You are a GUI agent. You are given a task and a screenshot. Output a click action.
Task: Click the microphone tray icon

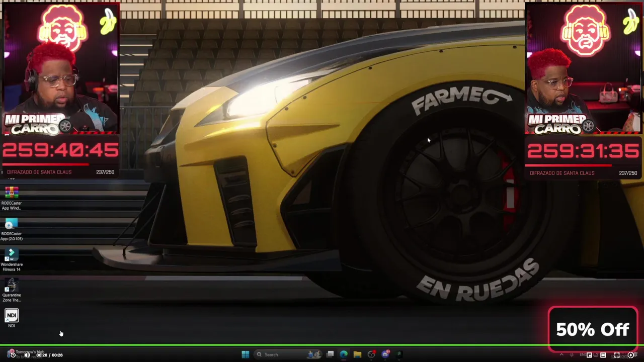tap(572, 355)
